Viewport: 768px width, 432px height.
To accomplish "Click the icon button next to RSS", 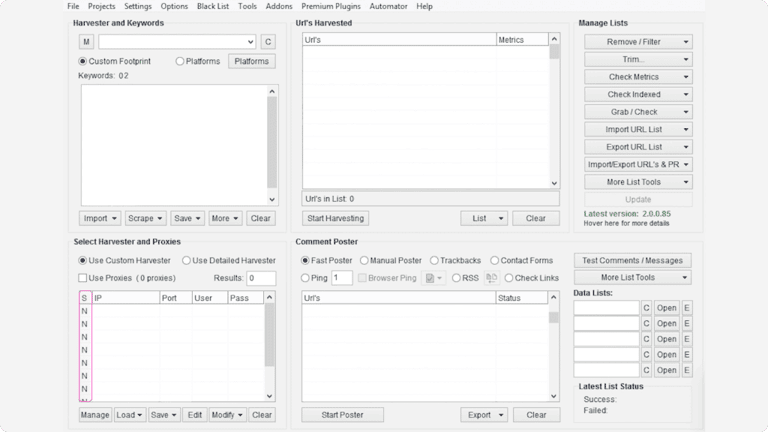I will tap(492, 278).
